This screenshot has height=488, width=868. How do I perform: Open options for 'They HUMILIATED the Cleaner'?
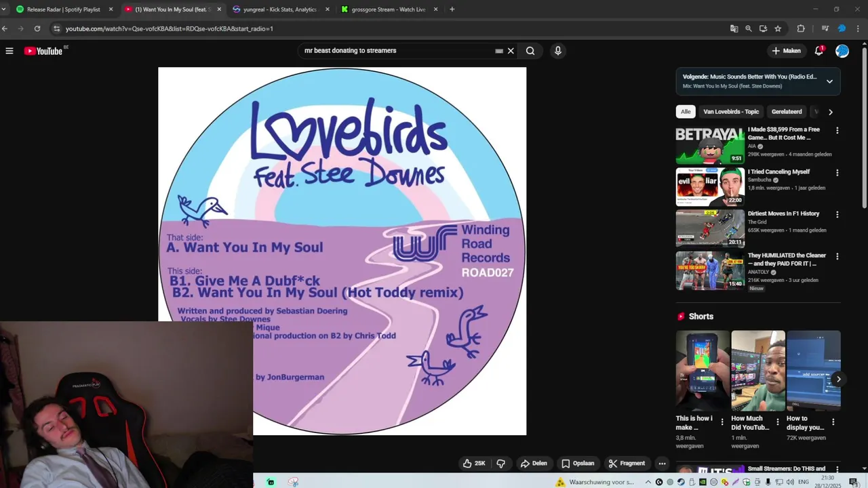(837, 257)
